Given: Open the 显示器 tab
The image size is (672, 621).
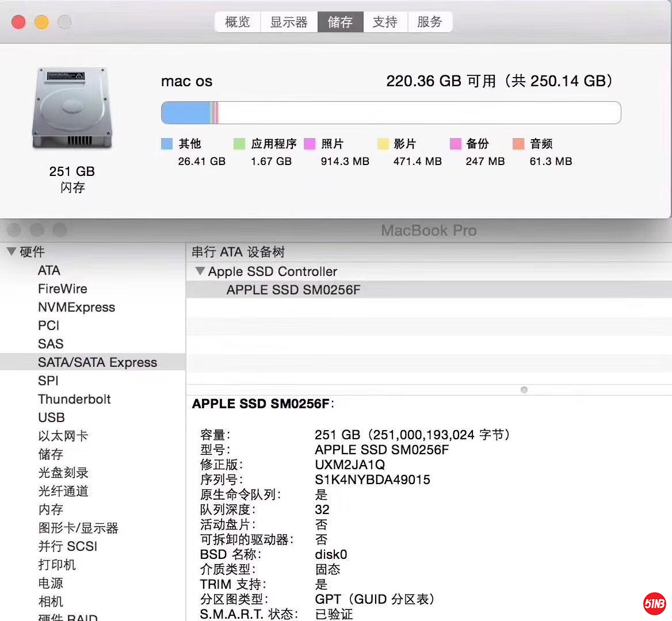Looking at the screenshot, I should tap(289, 22).
